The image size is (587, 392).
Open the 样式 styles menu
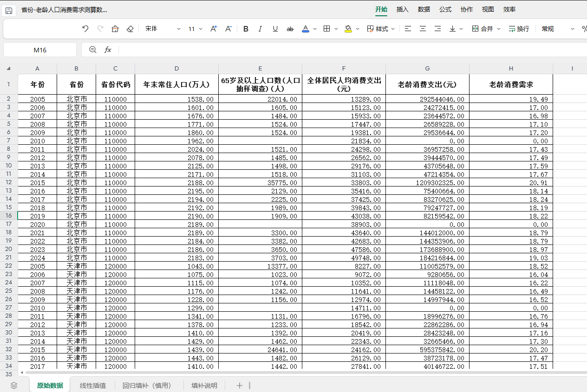[x=381, y=29]
